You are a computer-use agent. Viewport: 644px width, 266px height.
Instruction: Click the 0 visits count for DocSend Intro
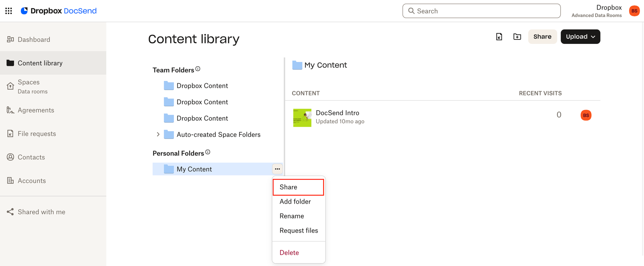point(559,115)
